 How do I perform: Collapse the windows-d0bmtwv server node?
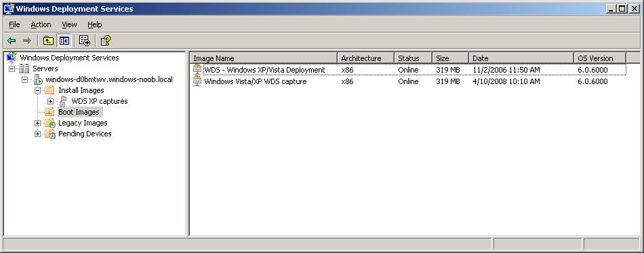[24, 79]
